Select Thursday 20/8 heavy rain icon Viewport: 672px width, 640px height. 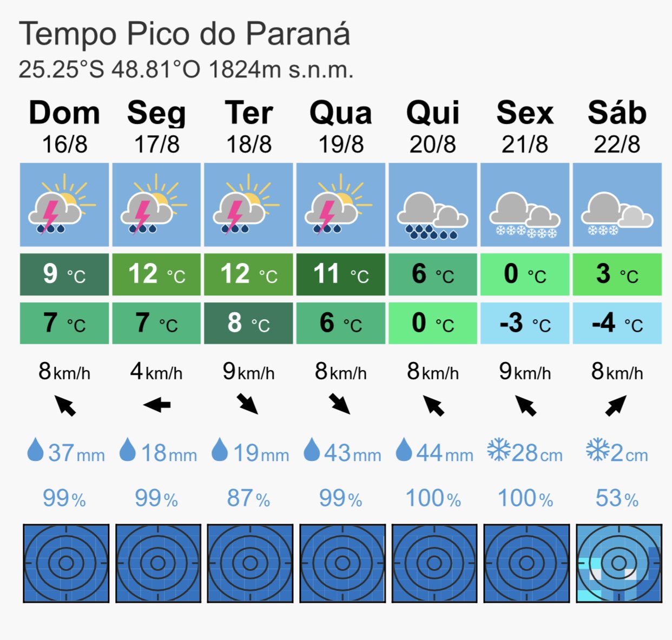coord(433,205)
